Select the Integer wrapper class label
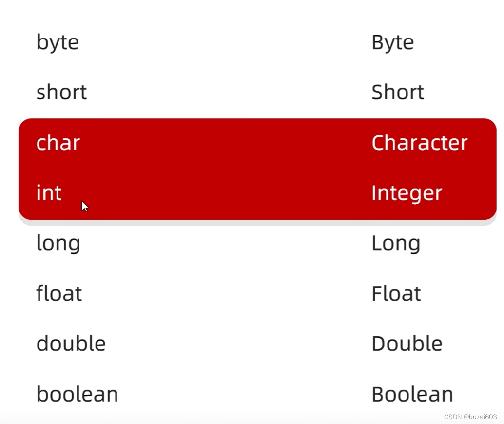Viewport: 504px width, 424px height. coord(407,193)
